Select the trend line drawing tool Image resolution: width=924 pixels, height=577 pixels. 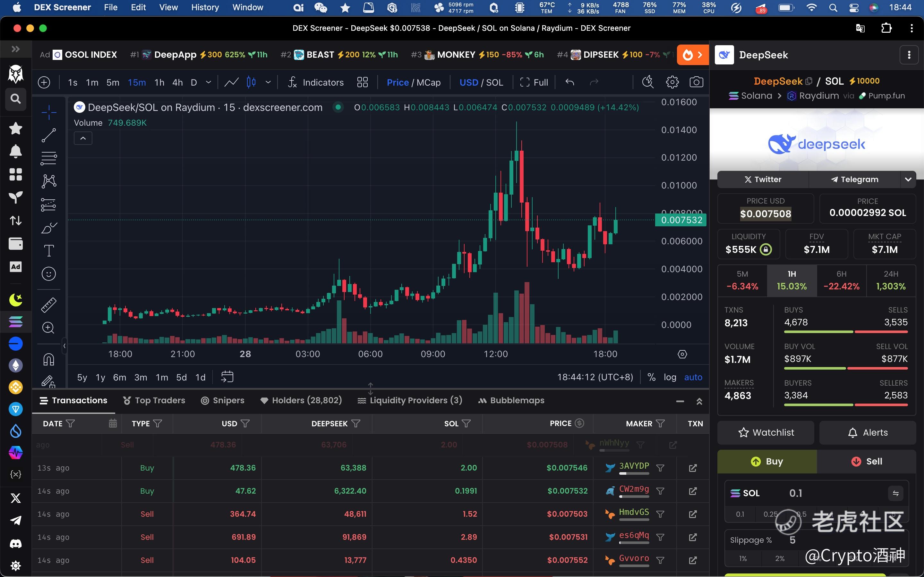pyautogui.click(x=48, y=135)
